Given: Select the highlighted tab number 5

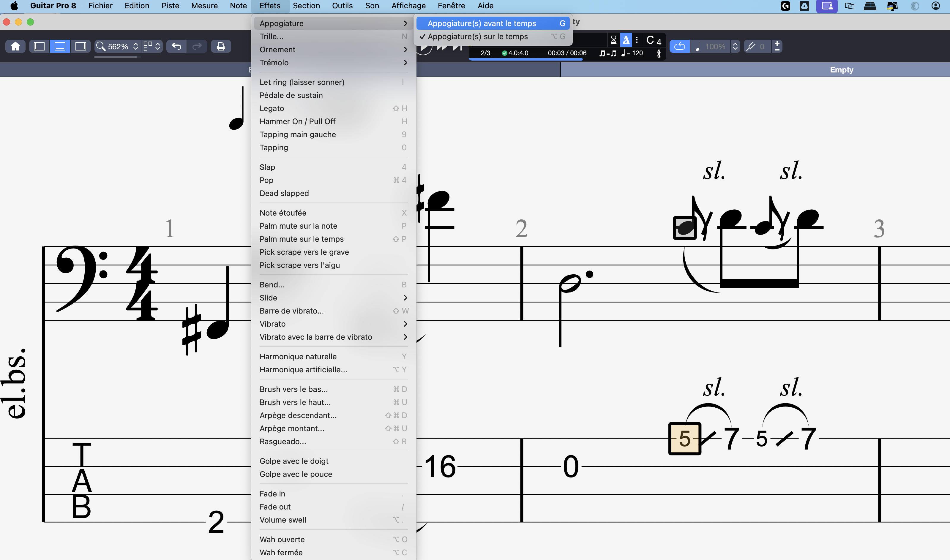Looking at the screenshot, I should coord(685,439).
